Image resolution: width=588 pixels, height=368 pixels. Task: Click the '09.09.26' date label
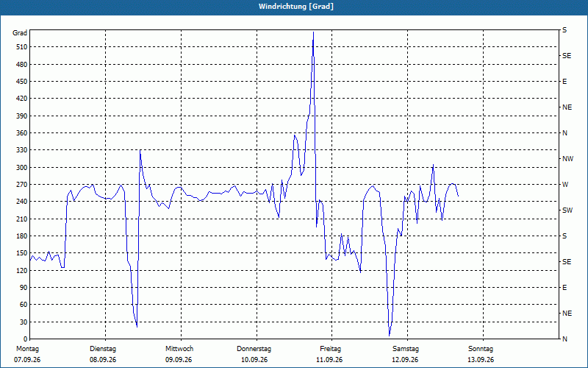pos(179,360)
